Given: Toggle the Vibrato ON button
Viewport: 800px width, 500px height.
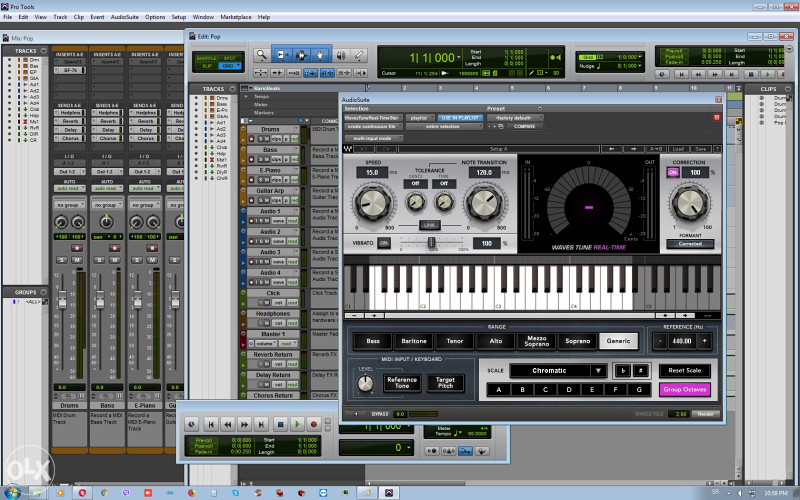Looking at the screenshot, I should (384, 243).
